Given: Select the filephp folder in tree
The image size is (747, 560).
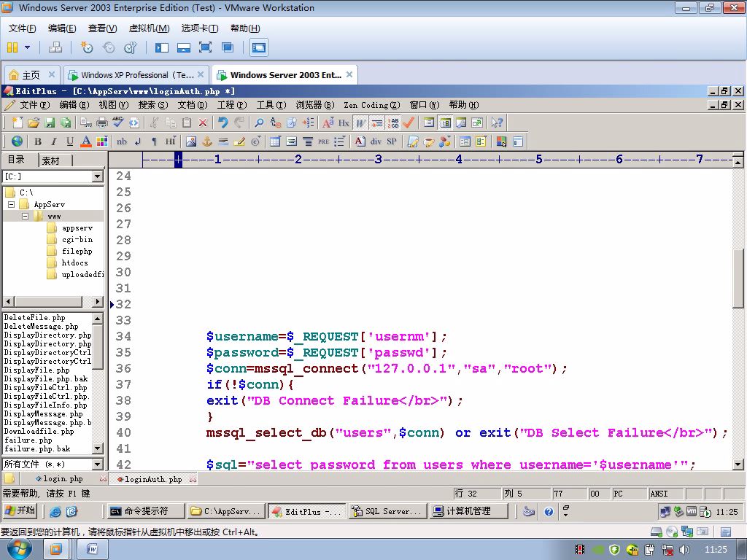Looking at the screenshot, I should pos(77,252).
